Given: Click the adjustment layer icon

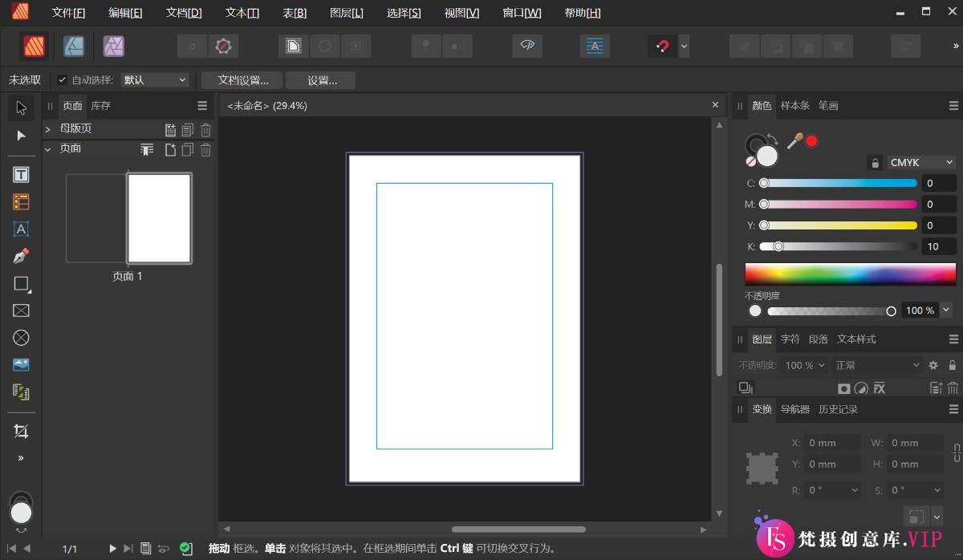Looking at the screenshot, I should [861, 388].
